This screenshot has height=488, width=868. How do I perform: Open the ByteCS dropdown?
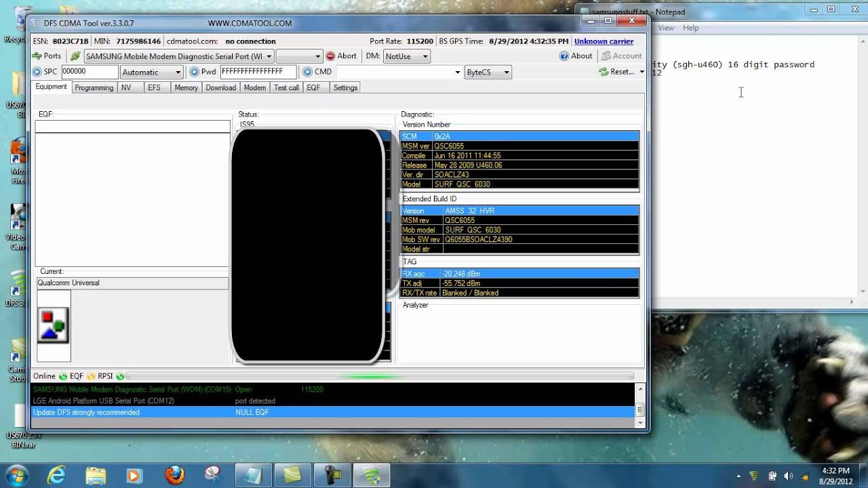488,72
